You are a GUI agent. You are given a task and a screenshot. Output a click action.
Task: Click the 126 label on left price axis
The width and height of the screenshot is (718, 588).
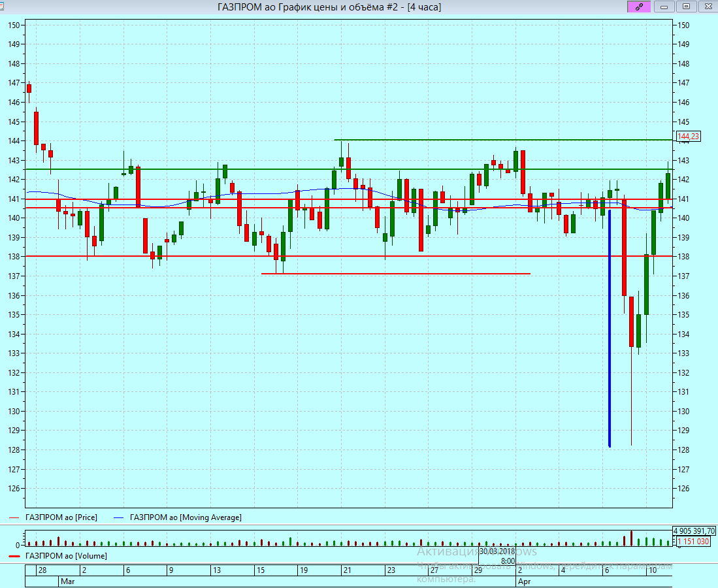14,488
